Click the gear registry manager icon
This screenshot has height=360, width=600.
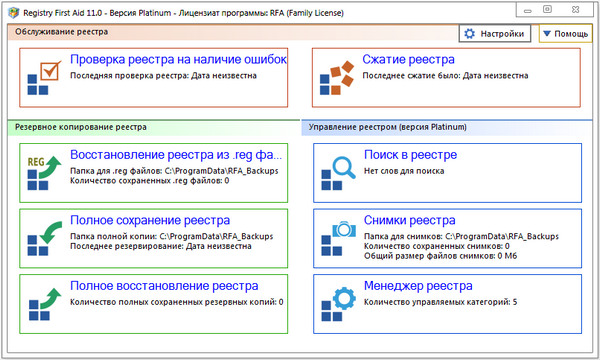pyautogui.click(x=338, y=304)
